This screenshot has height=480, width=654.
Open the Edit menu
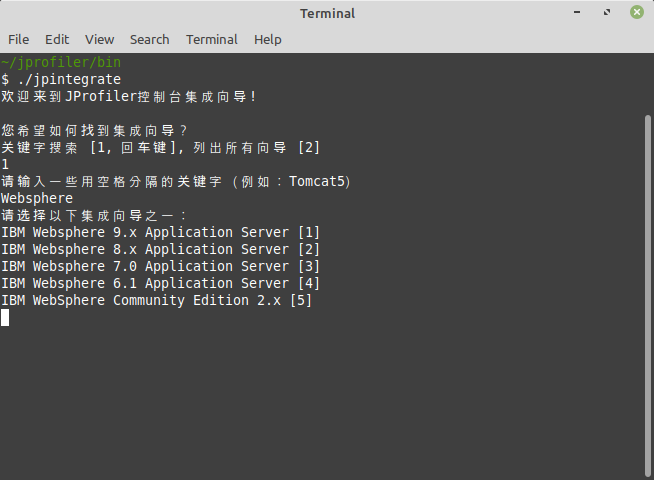click(x=57, y=40)
